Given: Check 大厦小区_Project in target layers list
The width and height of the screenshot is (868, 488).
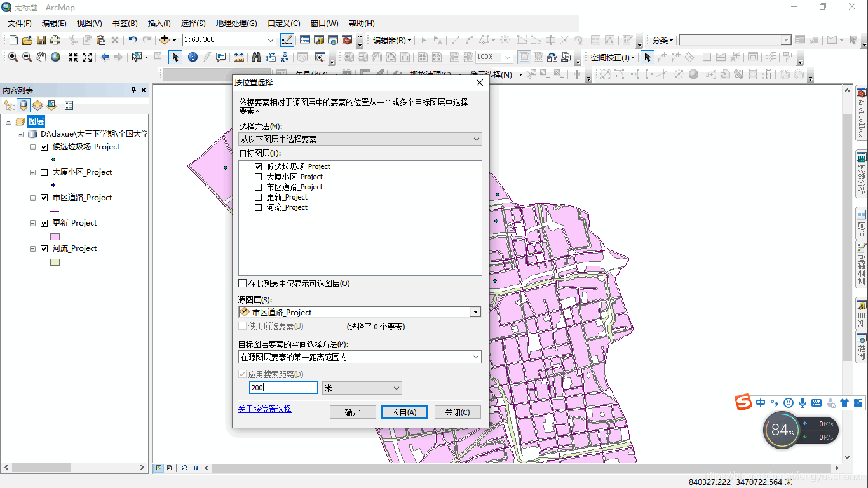Looking at the screenshot, I should coord(258,177).
